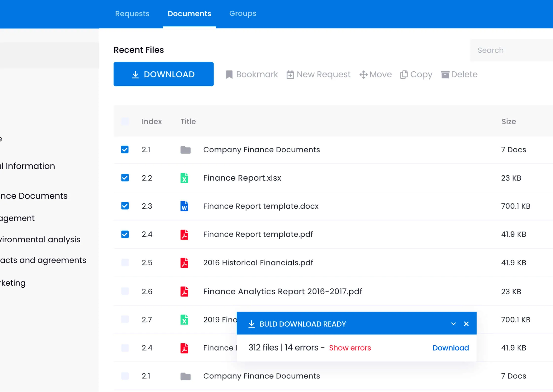
Task: Check the 2016 Historical Financials.pdf checkbox
Action: coord(125,262)
